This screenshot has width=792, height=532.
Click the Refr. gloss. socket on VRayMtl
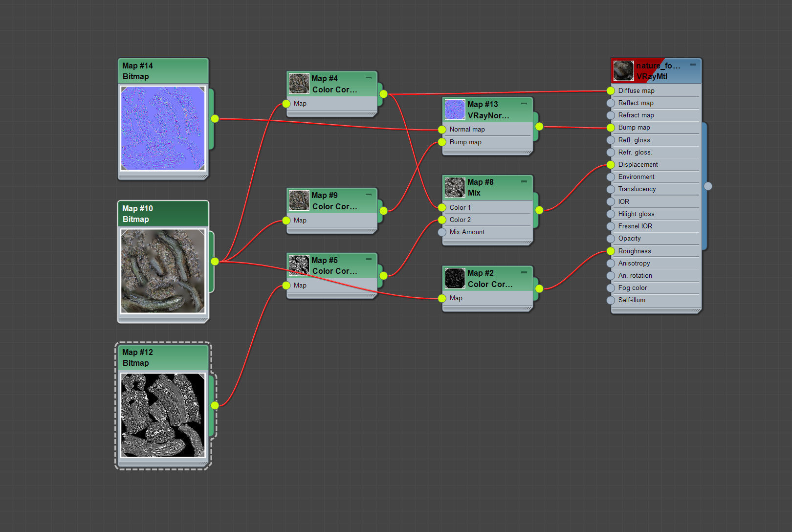pos(611,153)
